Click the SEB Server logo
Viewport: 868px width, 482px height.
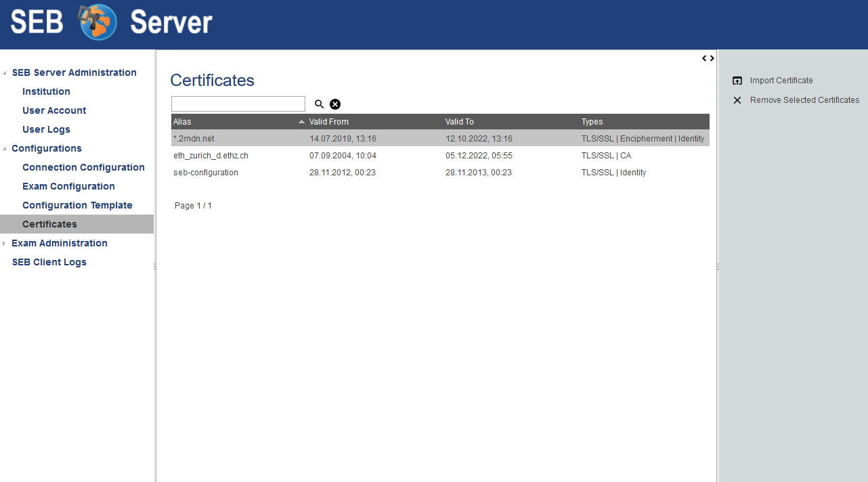pyautogui.click(x=112, y=23)
